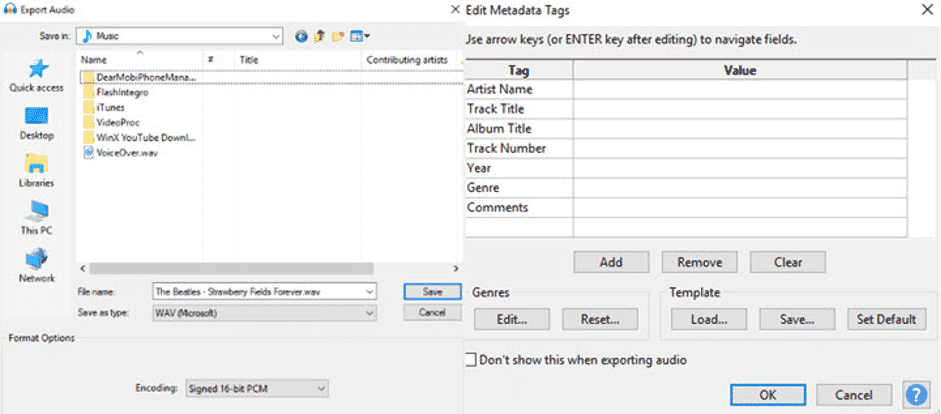941x414 pixels.
Task: Click the Album Title value field
Action: pyautogui.click(x=740, y=129)
